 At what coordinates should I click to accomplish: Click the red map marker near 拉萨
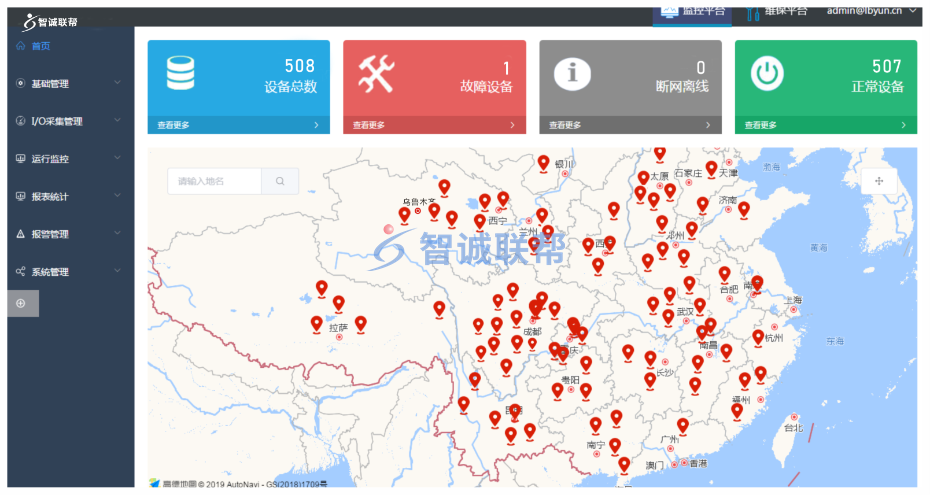(317, 323)
